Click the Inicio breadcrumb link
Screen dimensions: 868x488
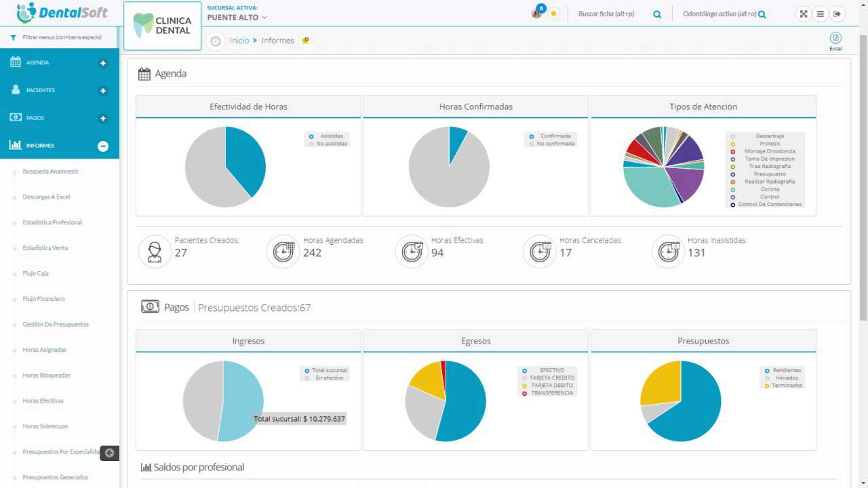click(239, 41)
